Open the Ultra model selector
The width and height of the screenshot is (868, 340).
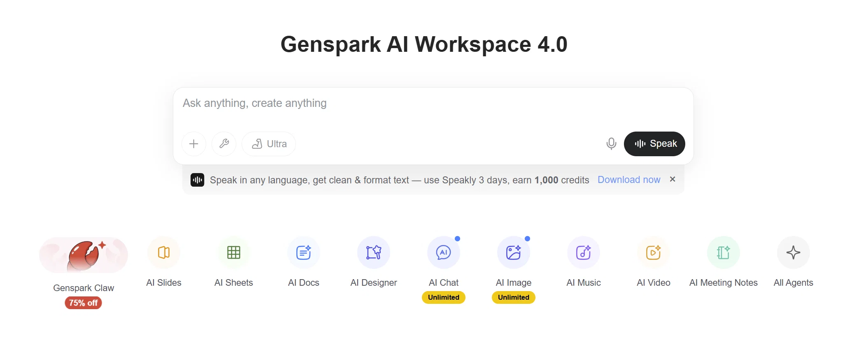(269, 144)
